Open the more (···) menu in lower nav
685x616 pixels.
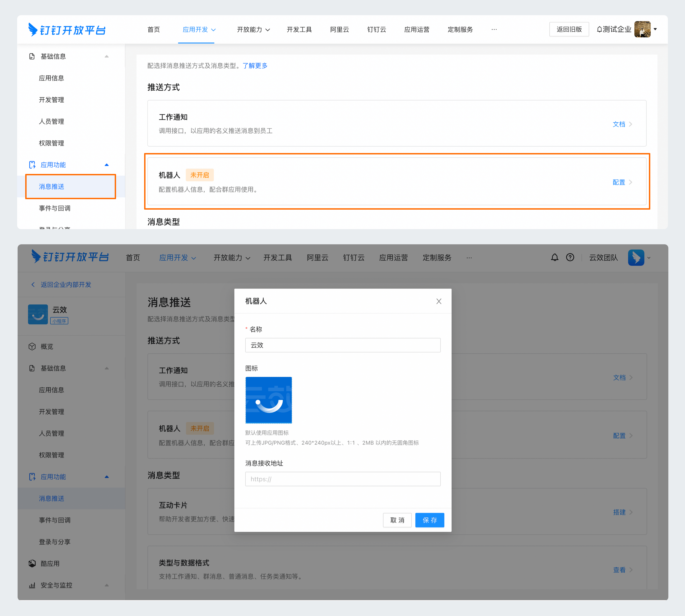469,258
